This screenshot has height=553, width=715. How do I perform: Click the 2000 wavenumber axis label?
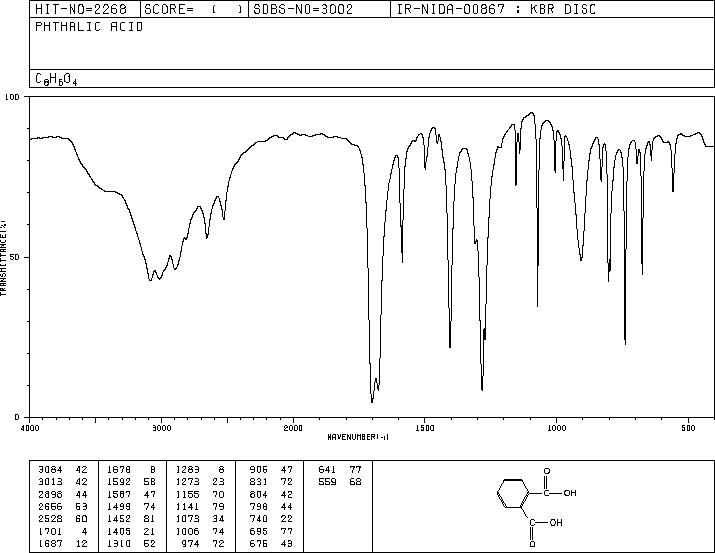pyautogui.click(x=293, y=428)
